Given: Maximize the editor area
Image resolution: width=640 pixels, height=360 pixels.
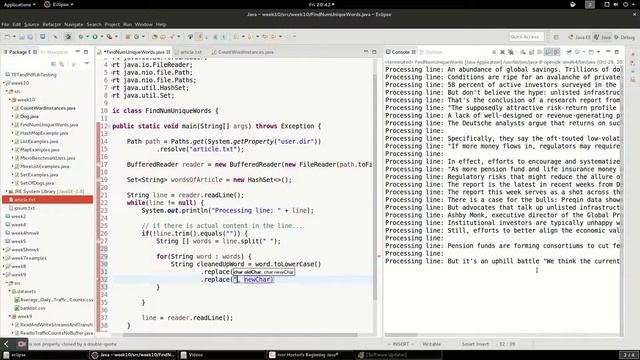Looking at the screenshot, I should pos(374,52).
